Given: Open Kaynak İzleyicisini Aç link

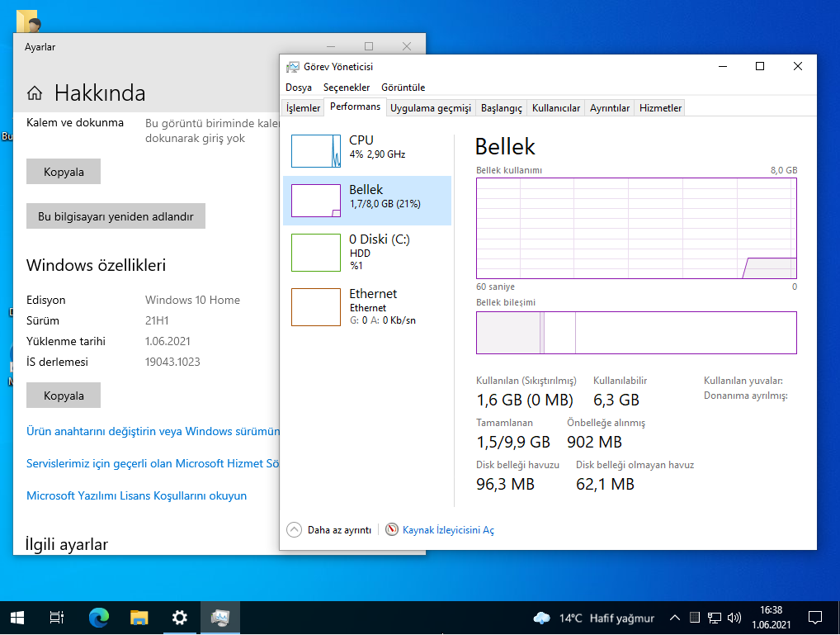Looking at the screenshot, I should [x=448, y=530].
